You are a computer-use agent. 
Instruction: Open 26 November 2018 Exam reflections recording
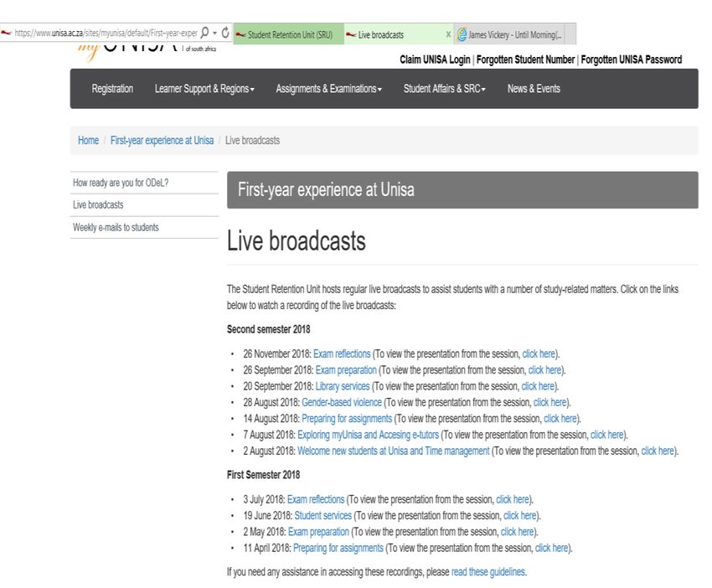point(342,353)
